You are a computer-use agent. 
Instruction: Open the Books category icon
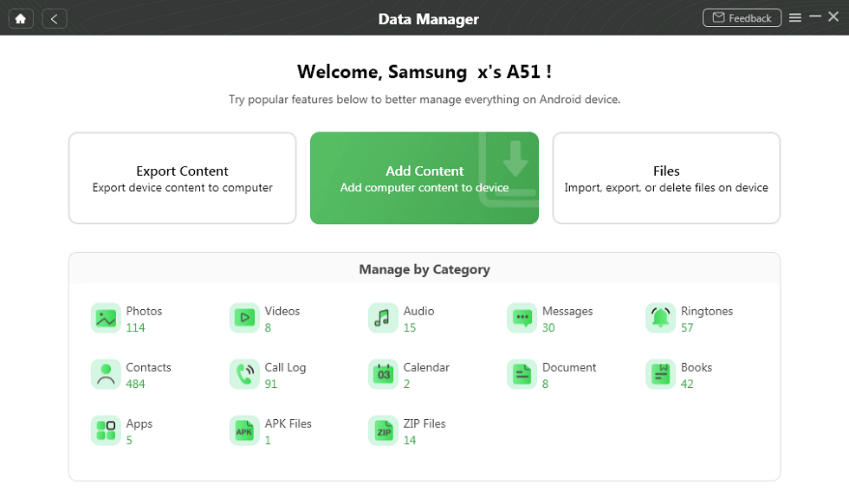(660, 375)
